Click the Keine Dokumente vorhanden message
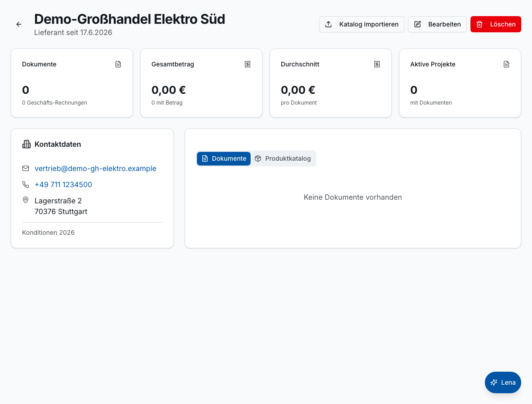 353,197
